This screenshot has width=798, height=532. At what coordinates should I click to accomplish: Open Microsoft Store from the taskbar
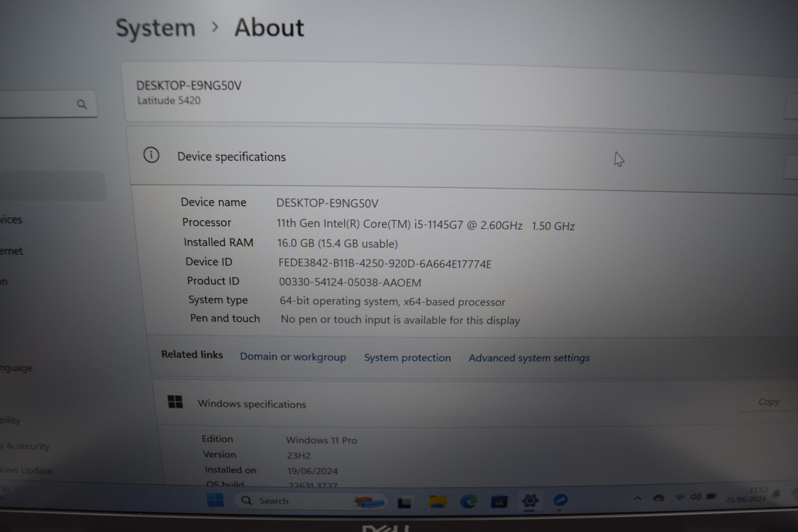click(499, 501)
